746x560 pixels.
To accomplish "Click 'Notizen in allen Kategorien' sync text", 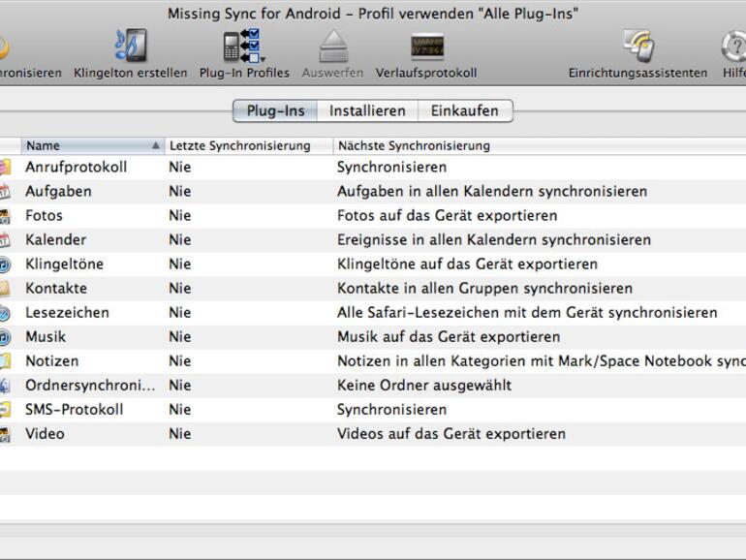I will 542,361.
